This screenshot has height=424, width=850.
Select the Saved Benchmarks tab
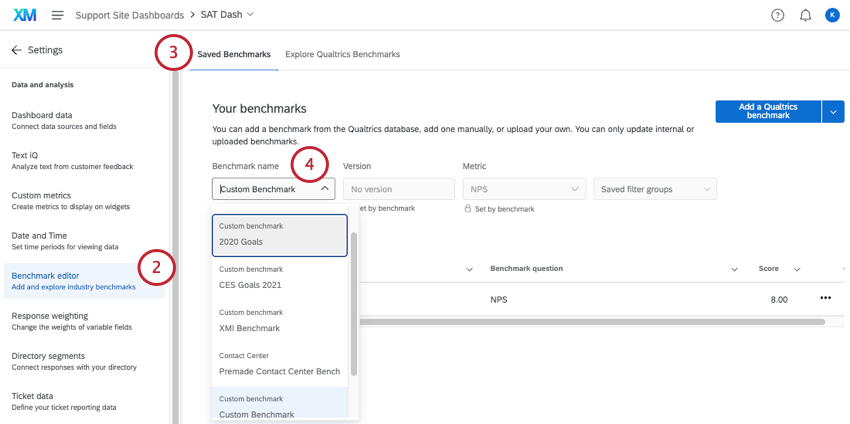tap(234, 54)
